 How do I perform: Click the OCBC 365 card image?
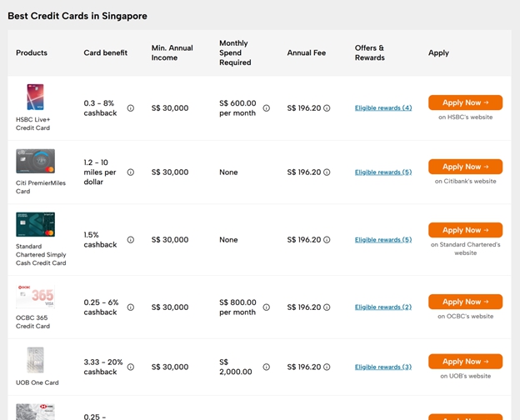pos(36,297)
